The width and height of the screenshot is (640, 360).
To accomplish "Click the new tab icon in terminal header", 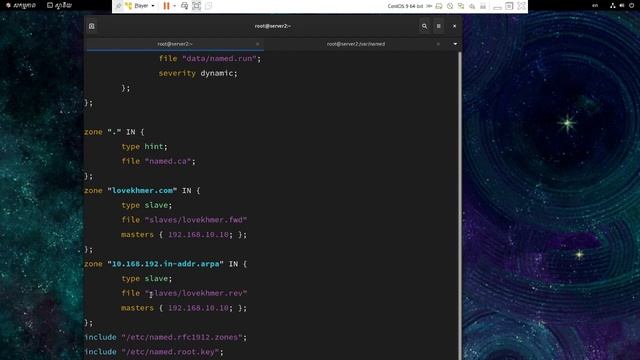I will click(91, 26).
